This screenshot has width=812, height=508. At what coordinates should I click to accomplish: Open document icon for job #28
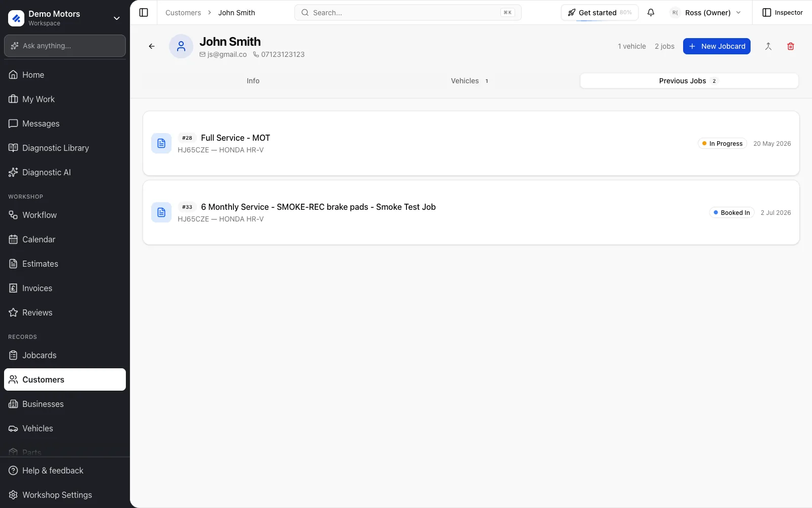tap(161, 143)
